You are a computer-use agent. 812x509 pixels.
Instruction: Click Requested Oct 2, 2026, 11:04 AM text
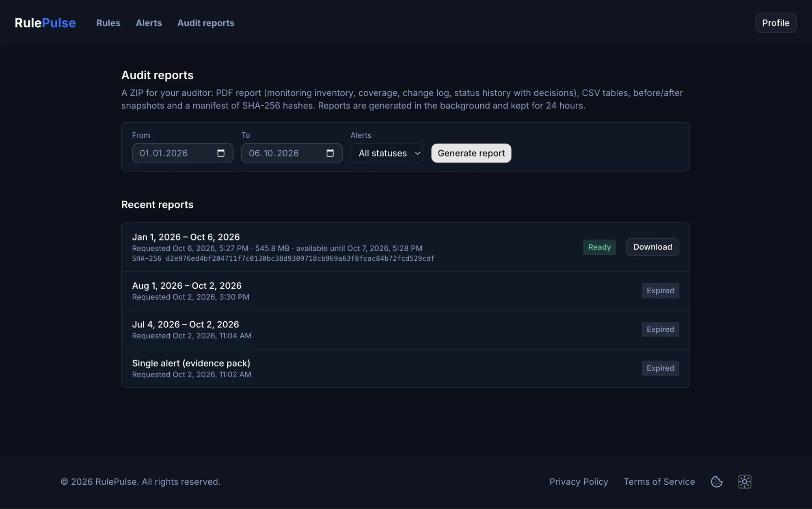tap(192, 336)
